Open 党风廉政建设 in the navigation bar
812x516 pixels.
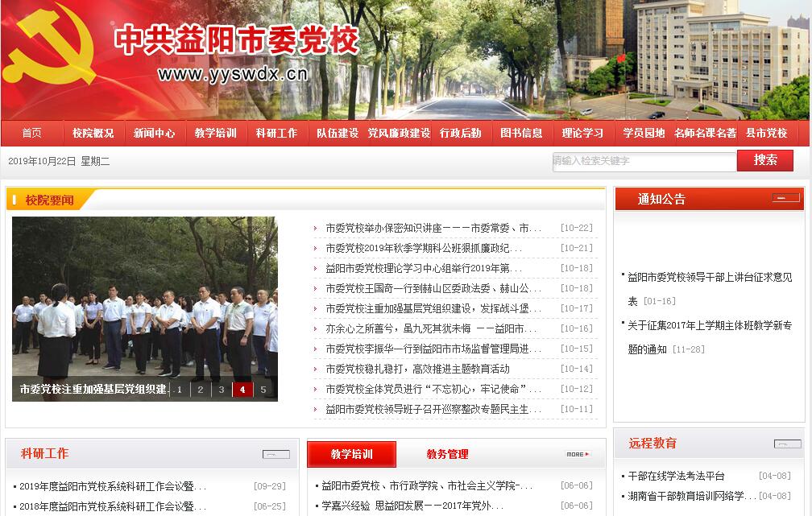(399, 133)
